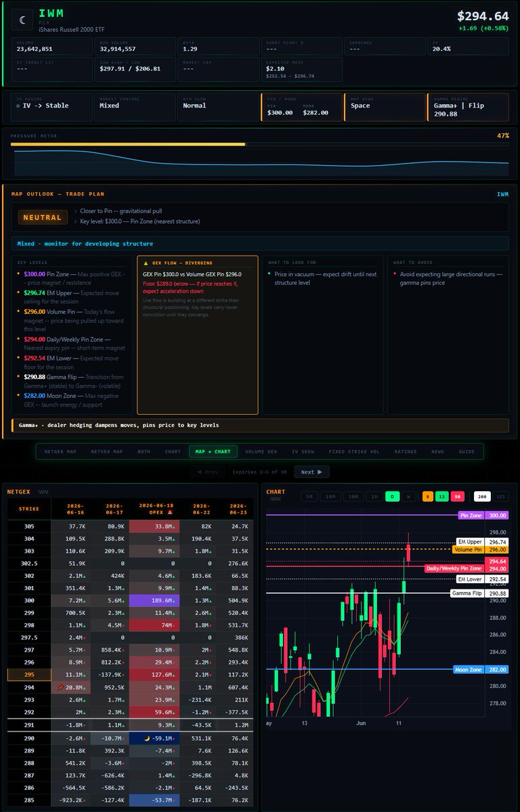Click the Map Read Space card

(384, 107)
